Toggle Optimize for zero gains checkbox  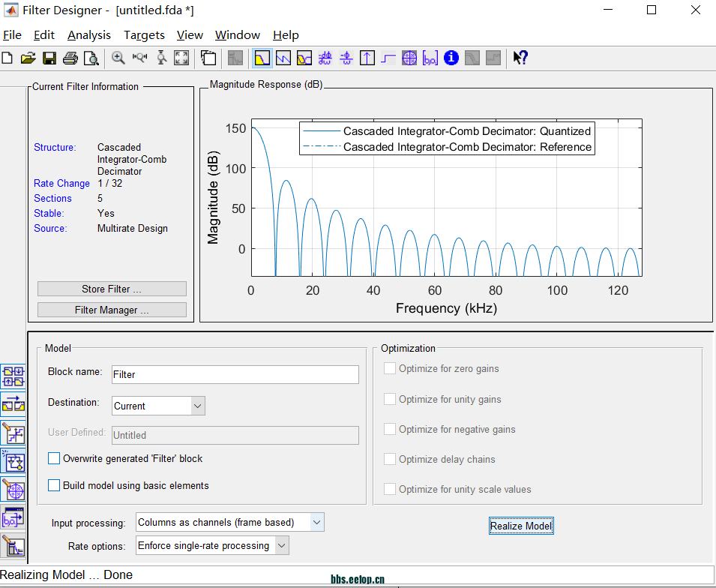coord(390,368)
